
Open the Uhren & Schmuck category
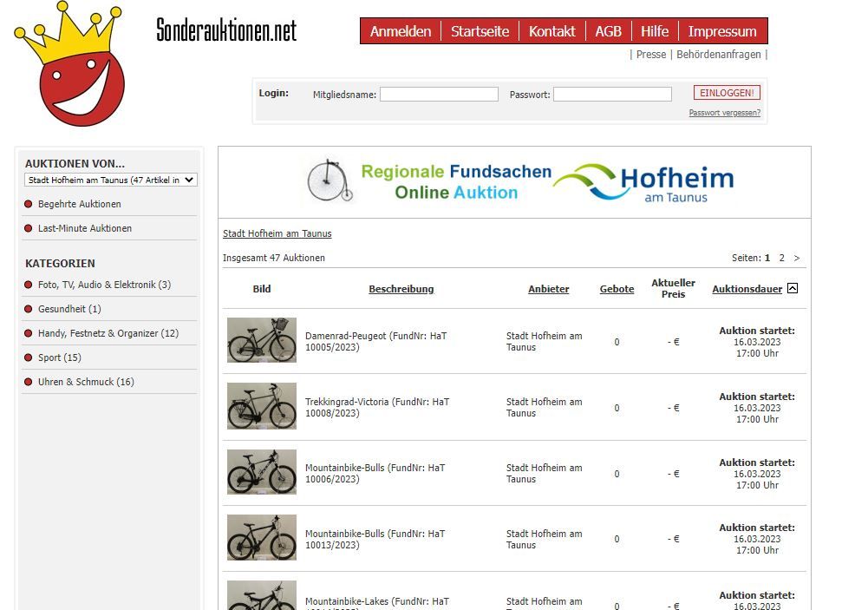(86, 382)
